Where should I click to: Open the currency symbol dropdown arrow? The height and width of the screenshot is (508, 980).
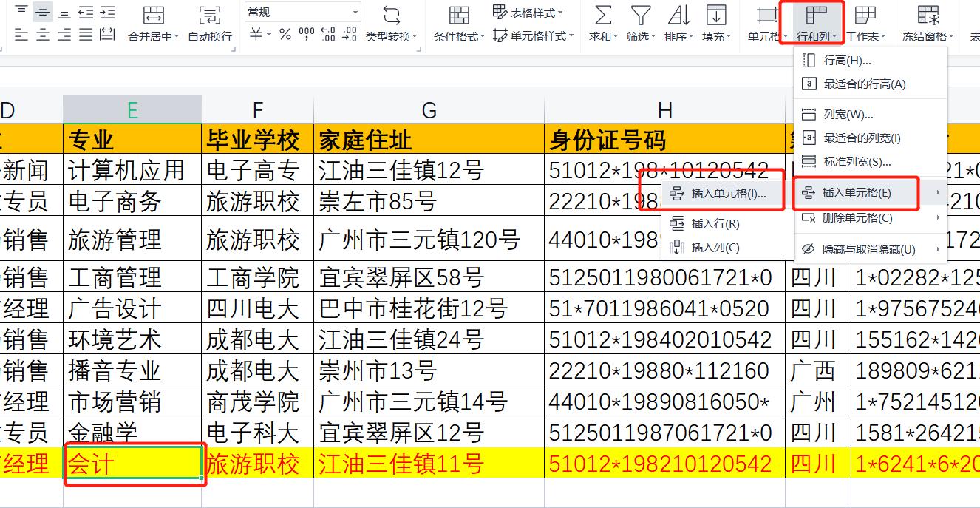point(268,33)
